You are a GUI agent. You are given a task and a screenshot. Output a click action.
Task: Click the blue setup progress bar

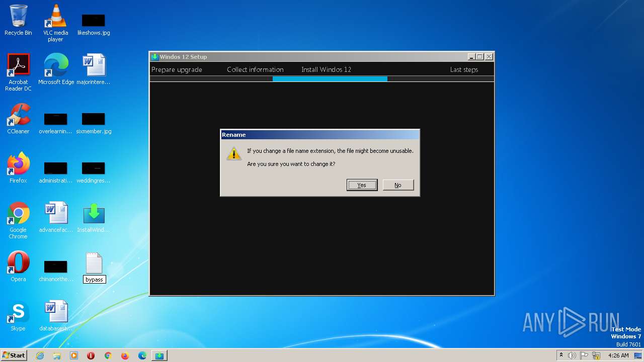pos(330,79)
